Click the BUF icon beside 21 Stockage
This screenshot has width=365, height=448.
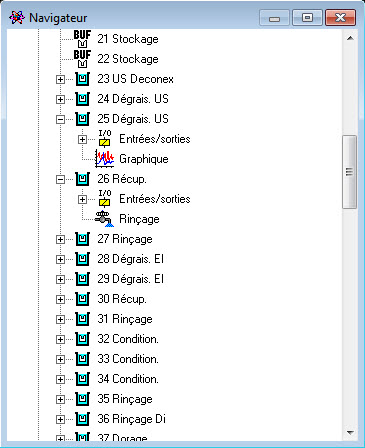tap(82, 39)
